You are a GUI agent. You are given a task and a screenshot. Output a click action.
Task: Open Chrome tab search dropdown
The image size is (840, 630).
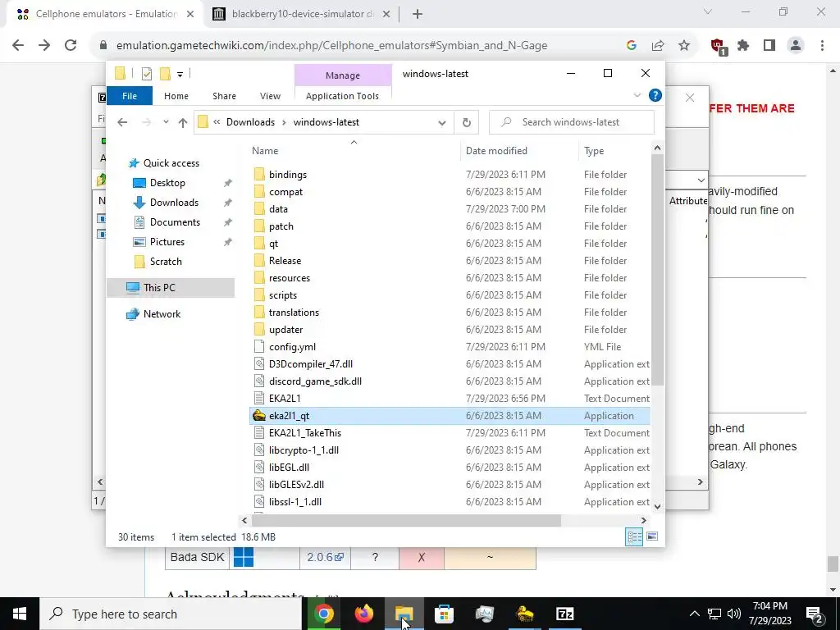pos(708,11)
